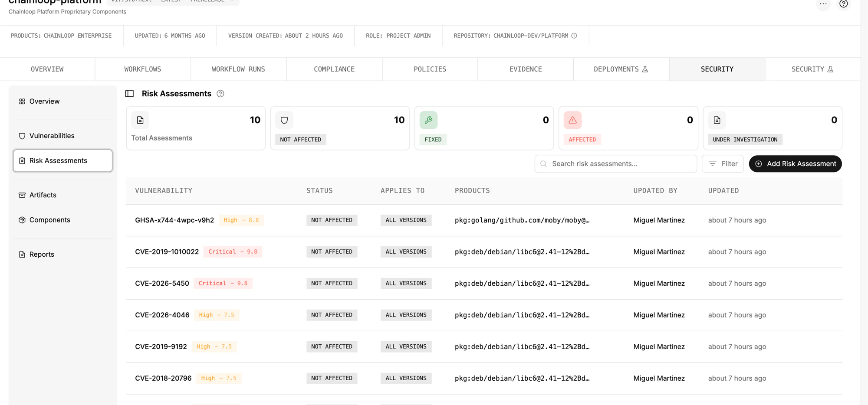Click the Artifacts archive icon in sidebar
This screenshot has height=405, width=868.
[22, 195]
